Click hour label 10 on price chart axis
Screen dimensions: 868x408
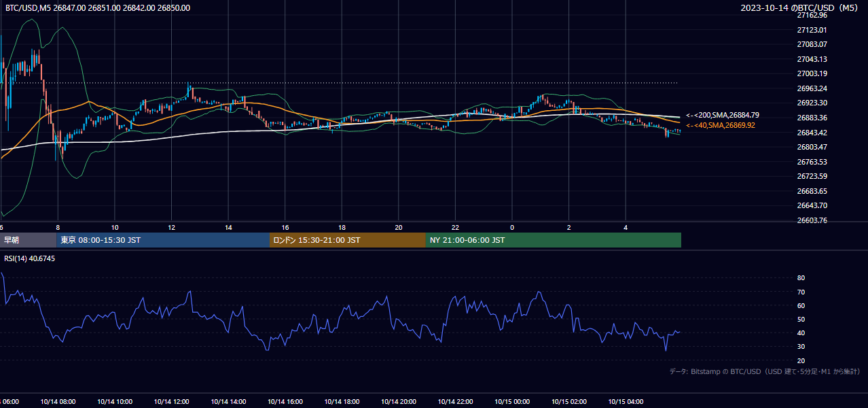[x=115, y=227]
